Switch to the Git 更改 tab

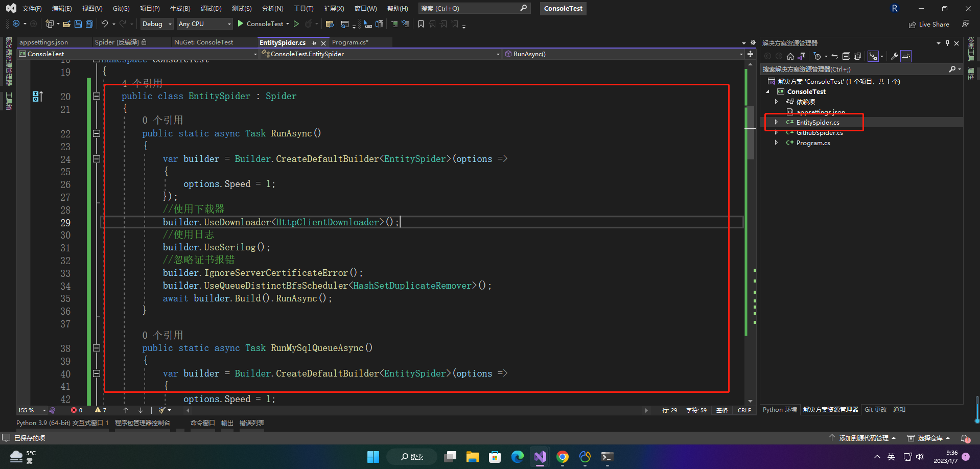coord(876,410)
